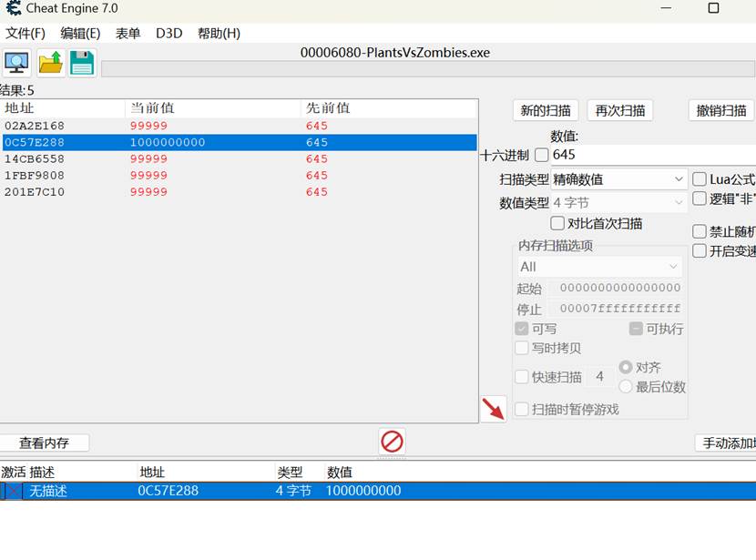756x560 pixels.
Task: Toggle the 写时拷贝 checkbox
Action: click(522, 348)
